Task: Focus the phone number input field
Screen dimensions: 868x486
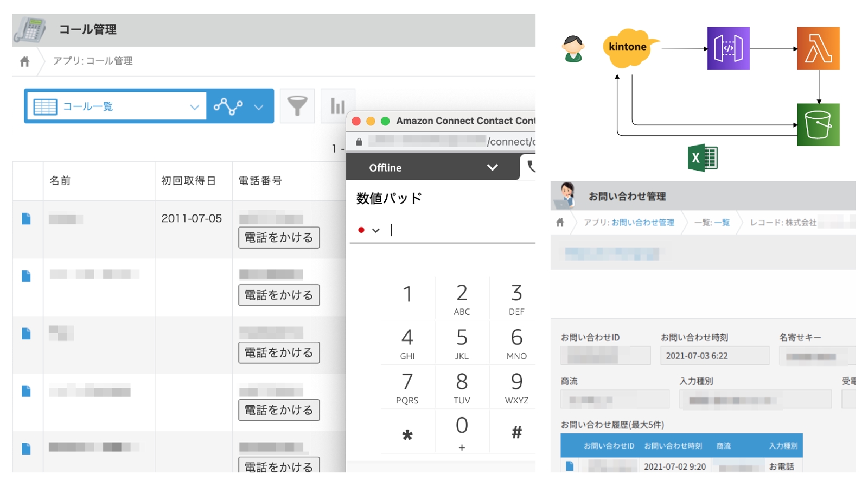Action: [461, 230]
